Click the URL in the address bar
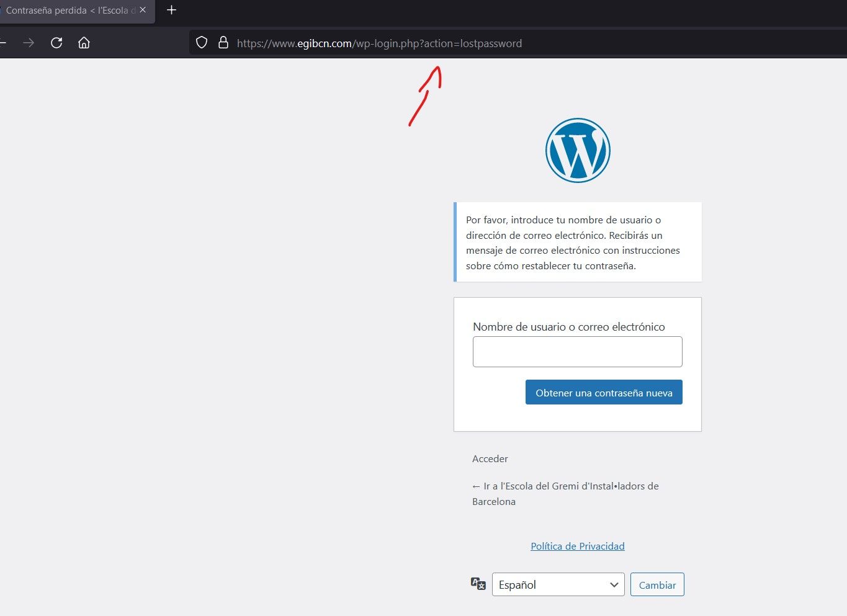The height and width of the screenshot is (616, 847). [379, 43]
